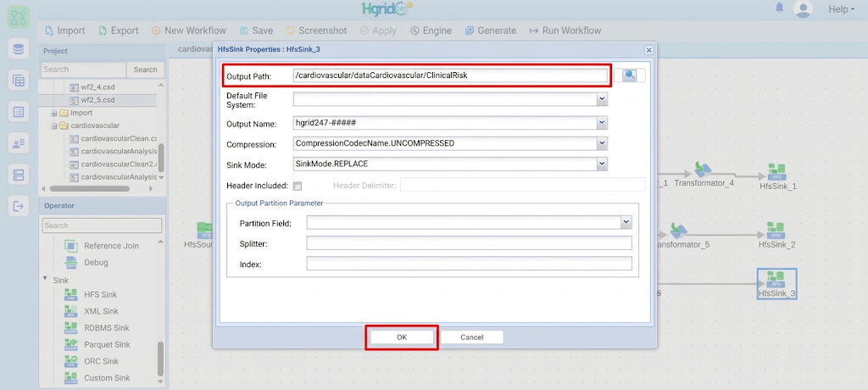Click the Index input field
This screenshot has height=390, width=868.
[x=469, y=264]
